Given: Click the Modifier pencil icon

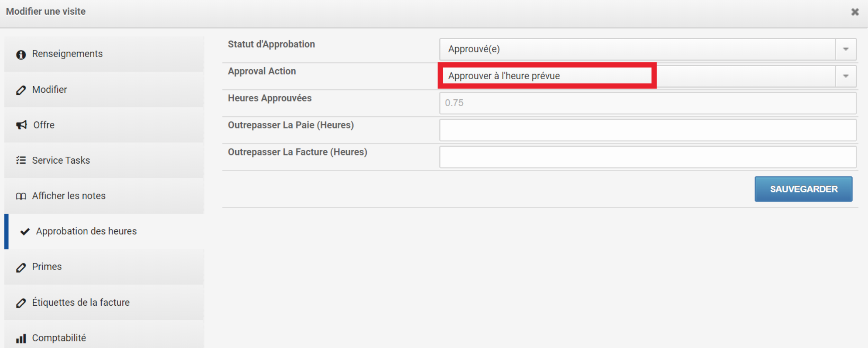Looking at the screenshot, I should 21,90.
